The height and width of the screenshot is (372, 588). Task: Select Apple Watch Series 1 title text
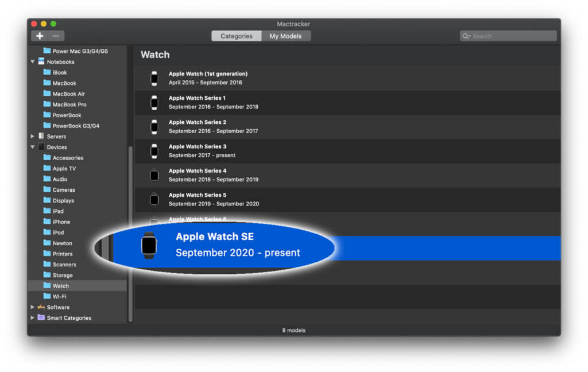pyautogui.click(x=198, y=98)
